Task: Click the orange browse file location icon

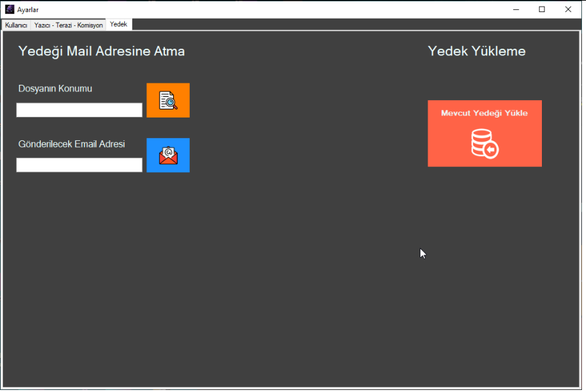Action: coord(168,100)
